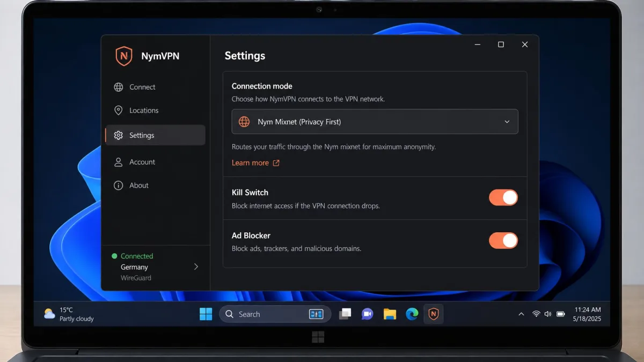The height and width of the screenshot is (362, 644).
Task: Disable the Kill Switch toggle
Action: coord(503,197)
